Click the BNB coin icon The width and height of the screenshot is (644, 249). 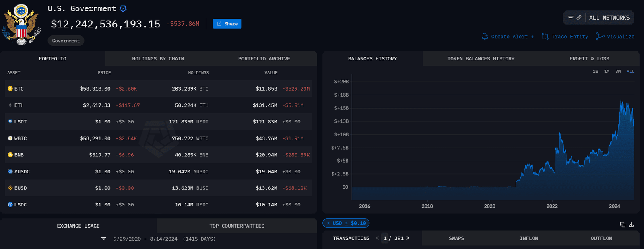[x=10, y=154]
